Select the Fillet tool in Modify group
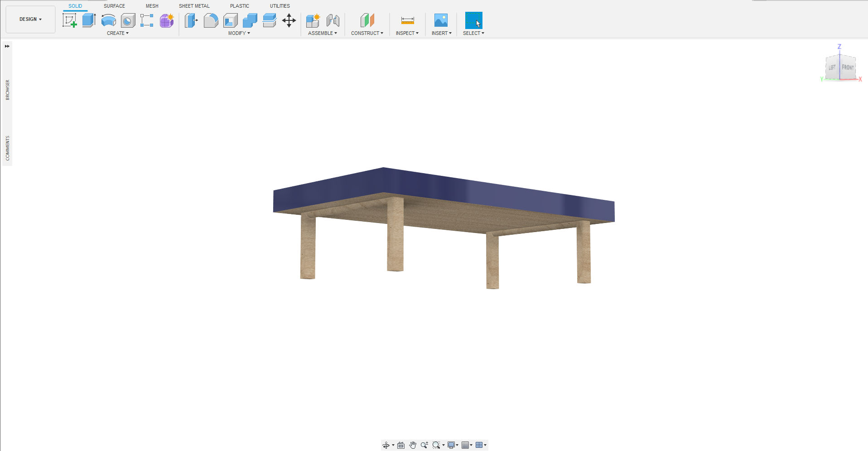 click(211, 20)
